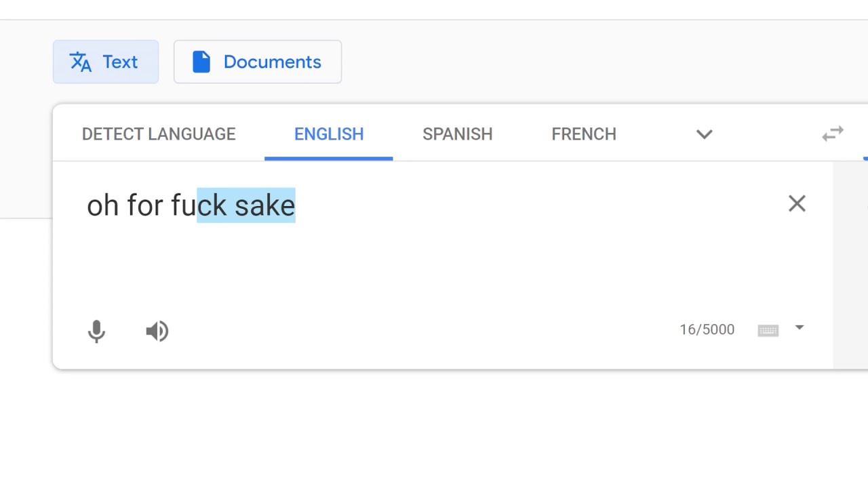Choose French as the source language
The width and height of the screenshot is (868, 488).
tap(584, 134)
